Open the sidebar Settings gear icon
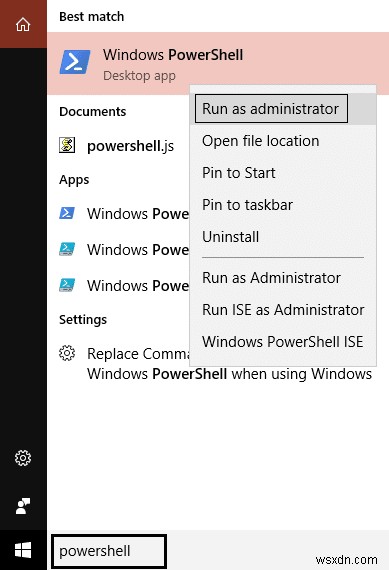Image resolution: width=389 pixels, height=570 pixels. [23, 458]
